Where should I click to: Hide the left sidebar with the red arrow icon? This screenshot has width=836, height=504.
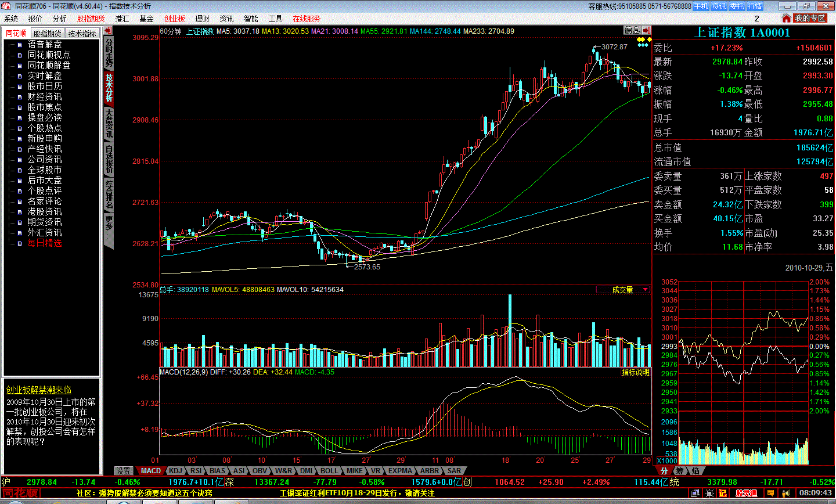tap(109, 31)
